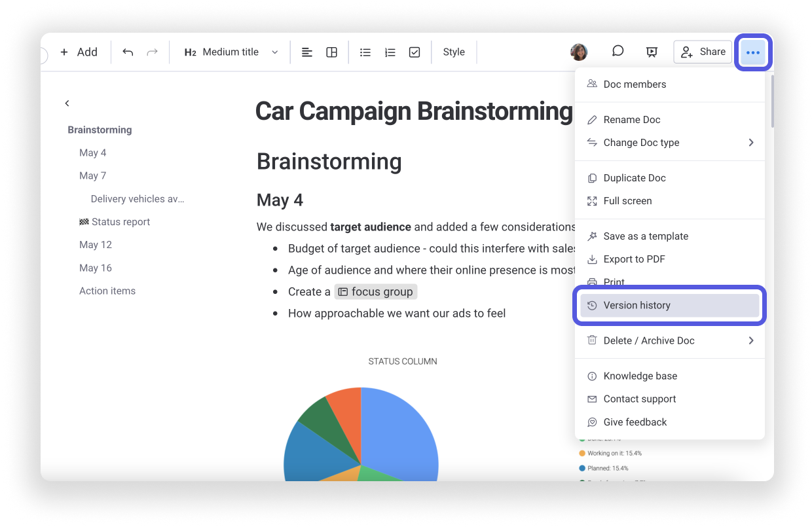Open the Share dialog
The image size is (812, 527).
[x=703, y=51]
